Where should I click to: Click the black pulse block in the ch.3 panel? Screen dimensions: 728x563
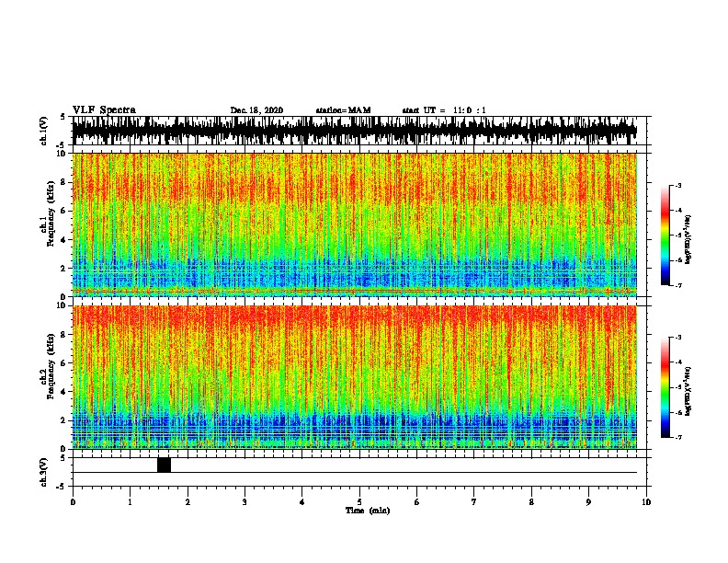[164, 465]
